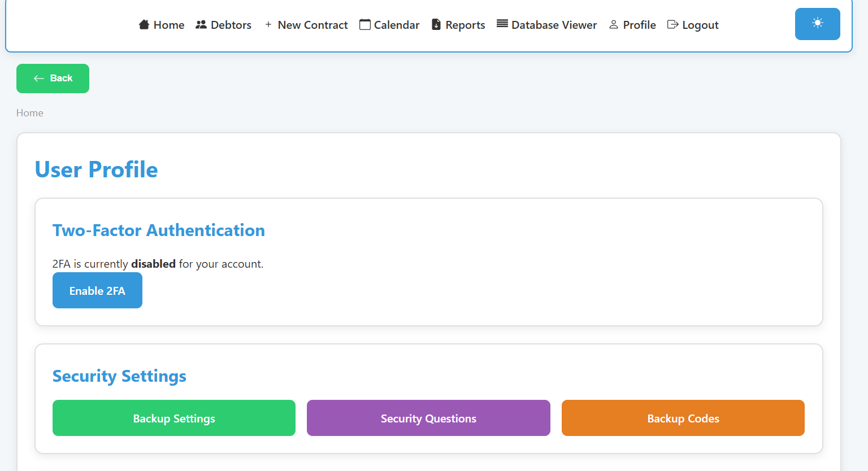
Task: Click the left arrow on Back button
Action: [39, 78]
